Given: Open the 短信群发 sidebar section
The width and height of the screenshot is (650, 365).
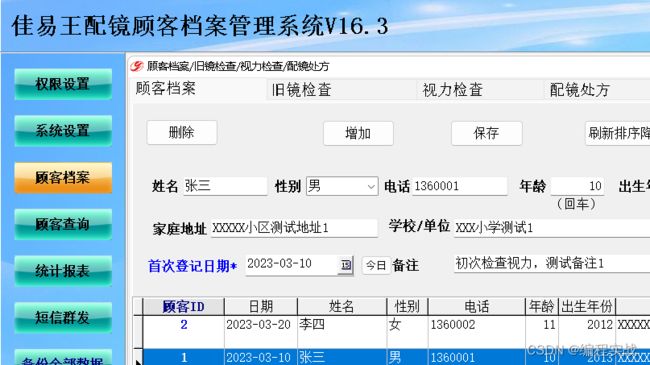Looking at the screenshot, I should 63,318.
